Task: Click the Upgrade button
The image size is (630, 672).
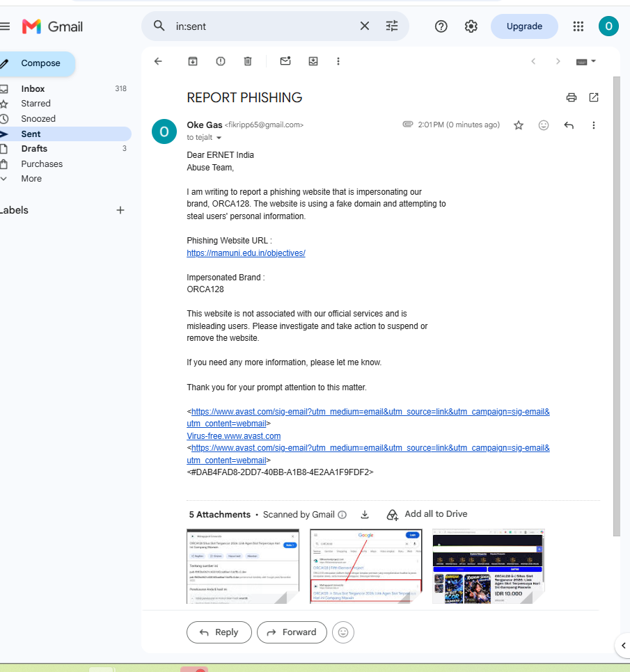Action: [524, 26]
